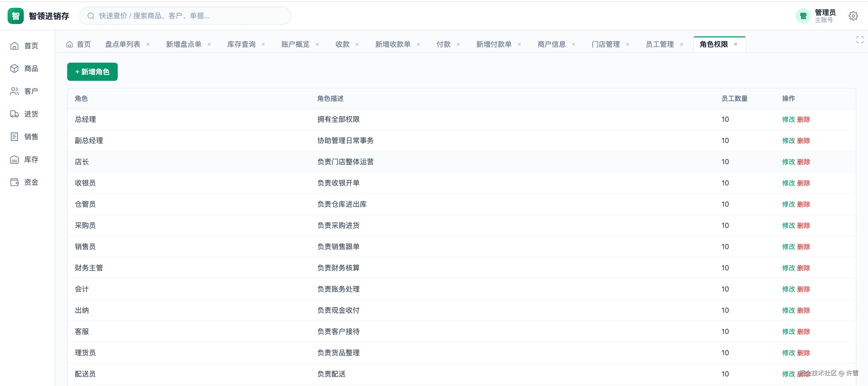The image size is (868, 386).
Task: Click the 管 admin avatar
Action: [x=803, y=16]
